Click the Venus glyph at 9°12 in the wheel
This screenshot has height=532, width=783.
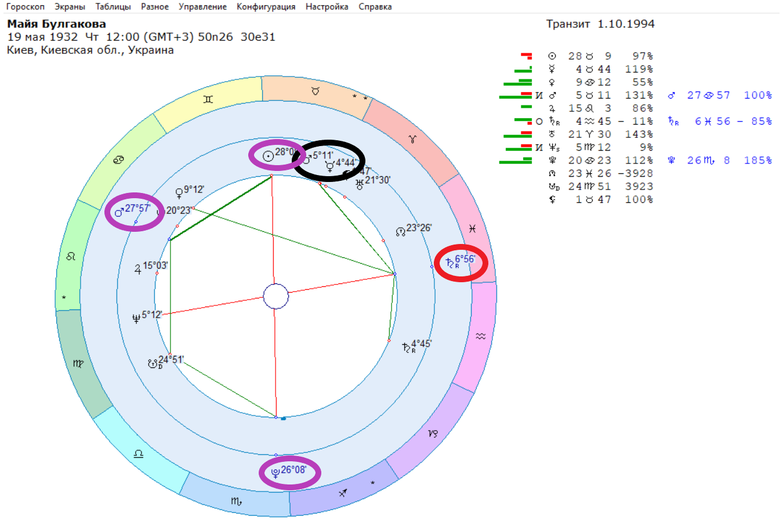pyautogui.click(x=179, y=194)
